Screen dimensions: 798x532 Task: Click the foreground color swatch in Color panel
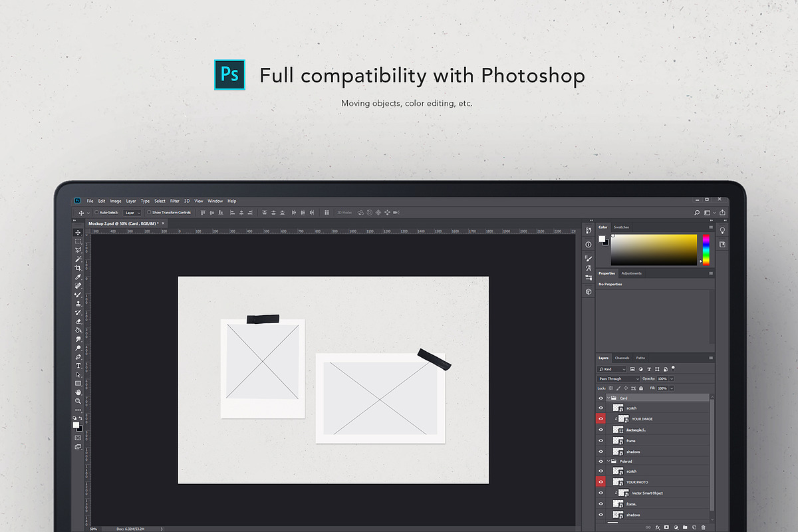click(602, 239)
